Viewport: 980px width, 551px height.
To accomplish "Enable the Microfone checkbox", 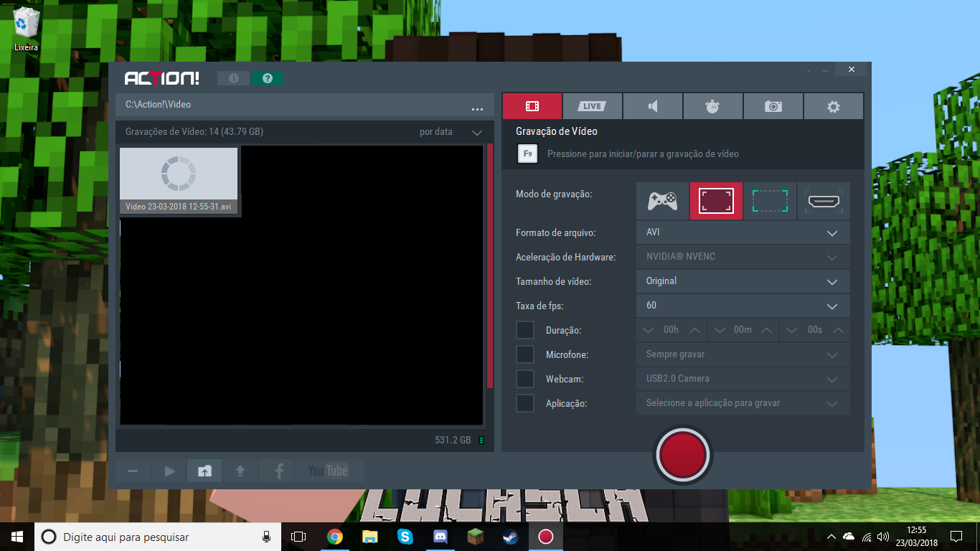I will coord(525,354).
